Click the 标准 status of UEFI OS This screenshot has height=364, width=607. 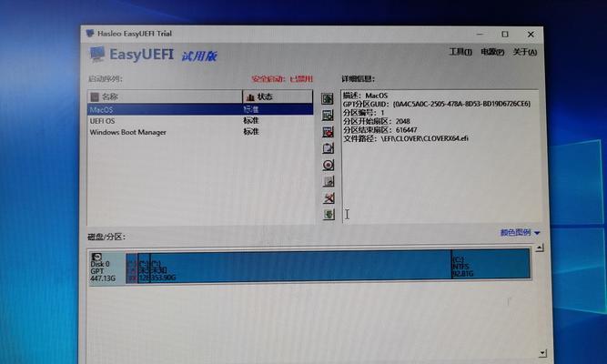click(251, 121)
